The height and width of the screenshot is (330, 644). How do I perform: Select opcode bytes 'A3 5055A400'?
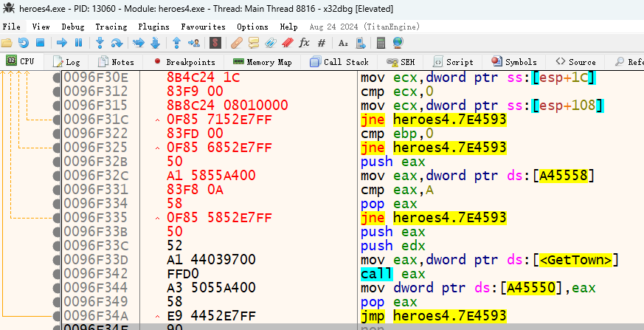click(211, 287)
